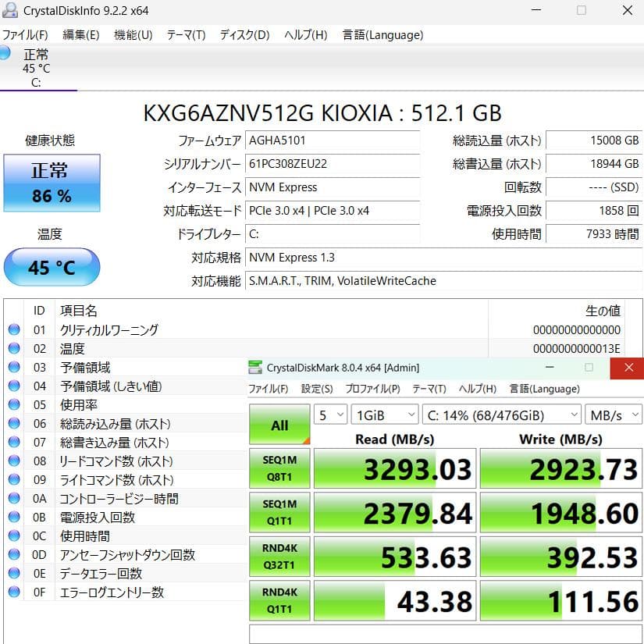Close the CrystalDiskMark window
The image size is (644, 644).
[x=628, y=368]
